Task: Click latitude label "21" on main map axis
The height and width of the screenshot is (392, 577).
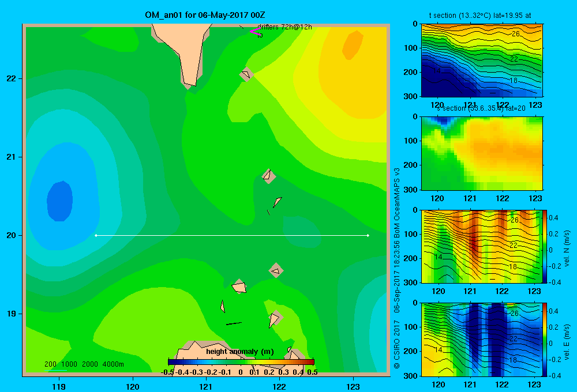Action: coord(12,157)
